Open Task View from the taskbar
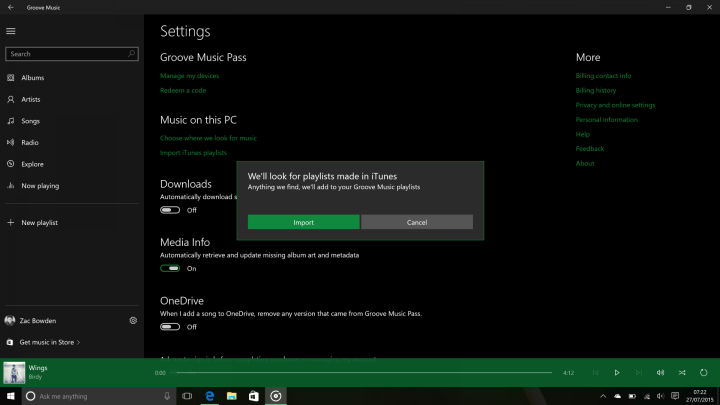The width and height of the screenshot is (720, 405). [187, 396]
